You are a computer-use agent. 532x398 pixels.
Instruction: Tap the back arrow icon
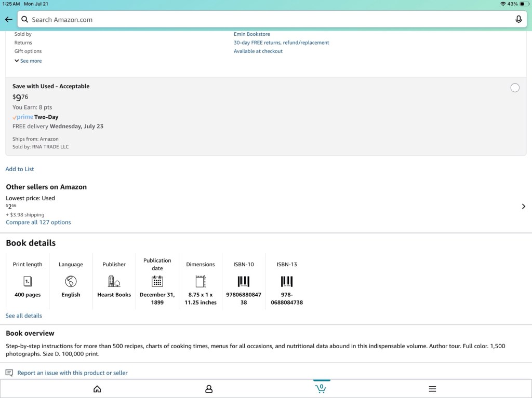pos(8,20)
